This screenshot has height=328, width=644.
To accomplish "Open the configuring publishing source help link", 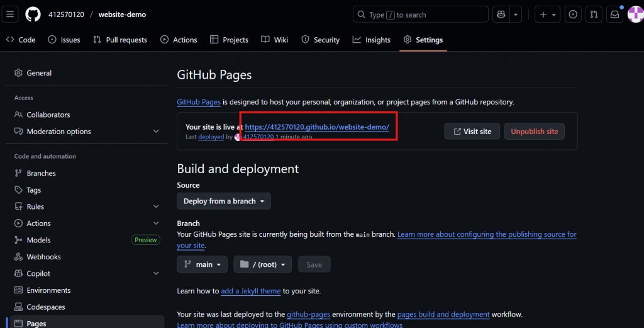I will coord(487,234).
